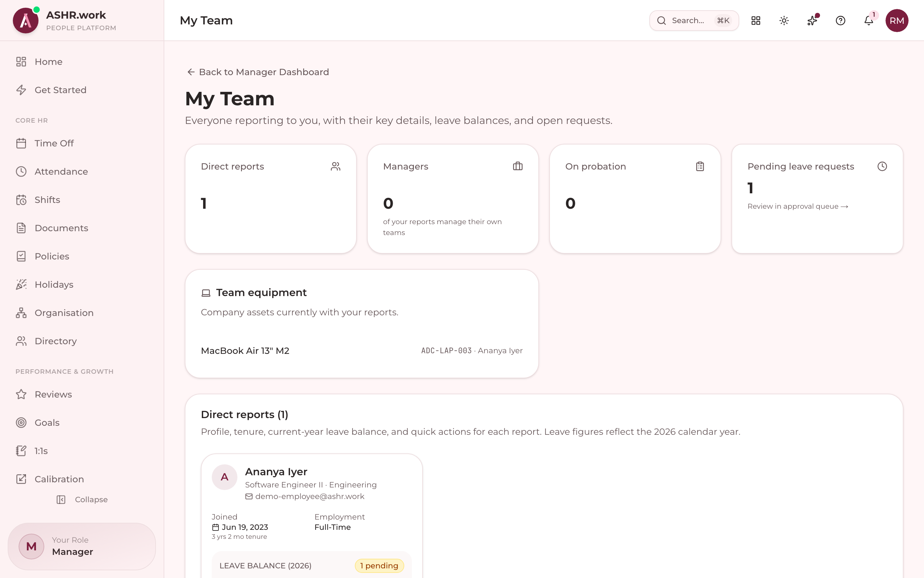Go back to Manager Dashboard

[258, 72]
